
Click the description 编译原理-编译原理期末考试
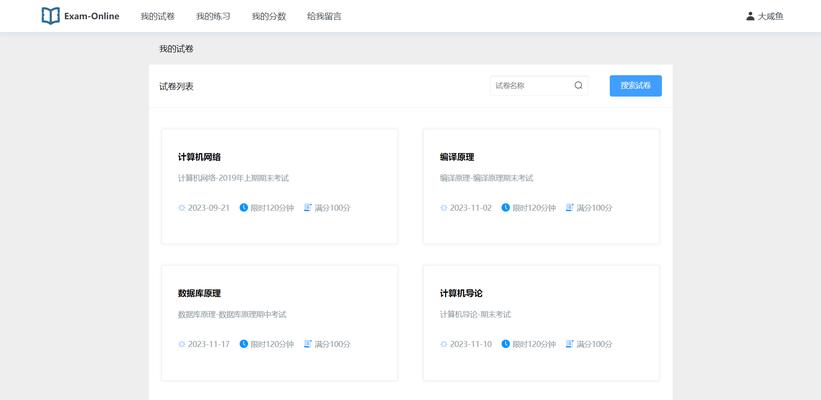486,178
